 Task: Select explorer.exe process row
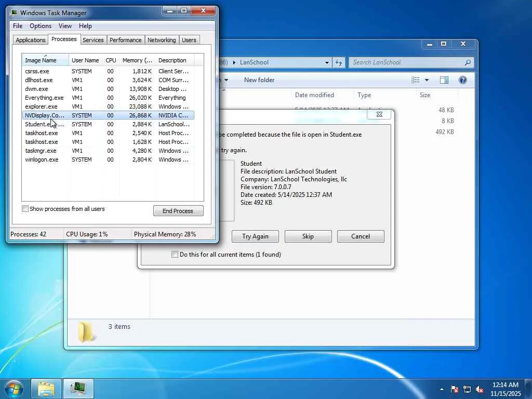[x=108, y=107]
